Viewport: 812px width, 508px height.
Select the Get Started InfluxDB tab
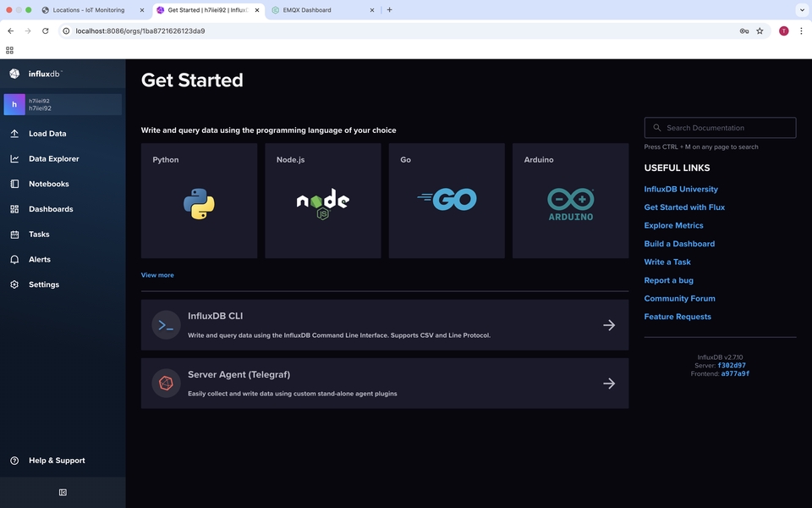[x=208, y=10]
